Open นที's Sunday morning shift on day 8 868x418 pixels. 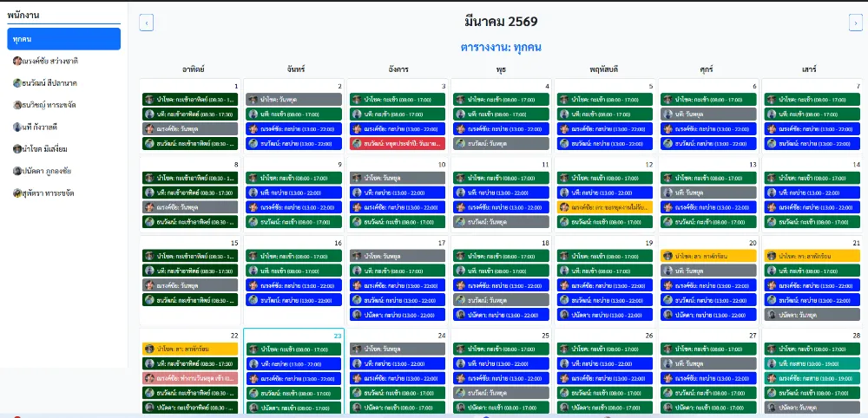tap(190, 193)
